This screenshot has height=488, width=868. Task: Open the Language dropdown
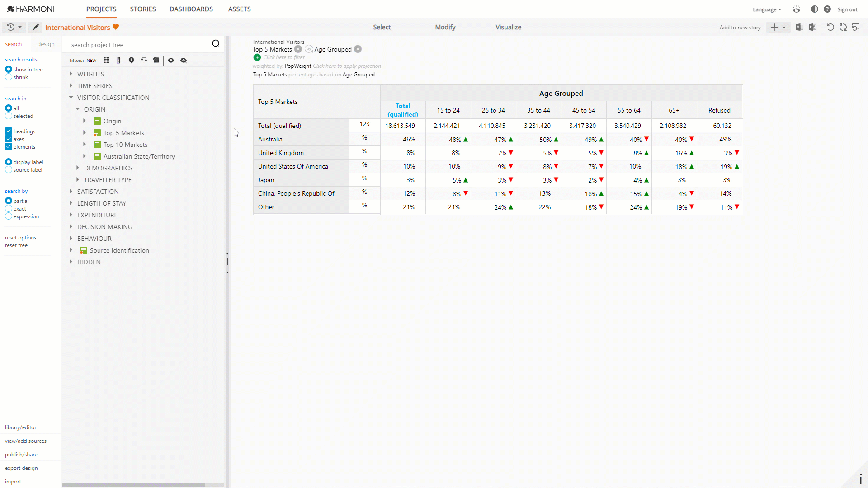(x=767, y=9)
